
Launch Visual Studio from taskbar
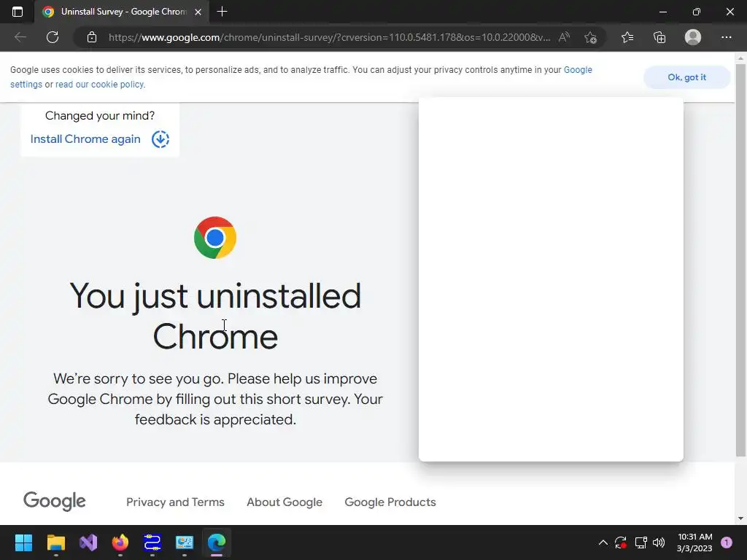pyautogui.click(x=88, y=542)
